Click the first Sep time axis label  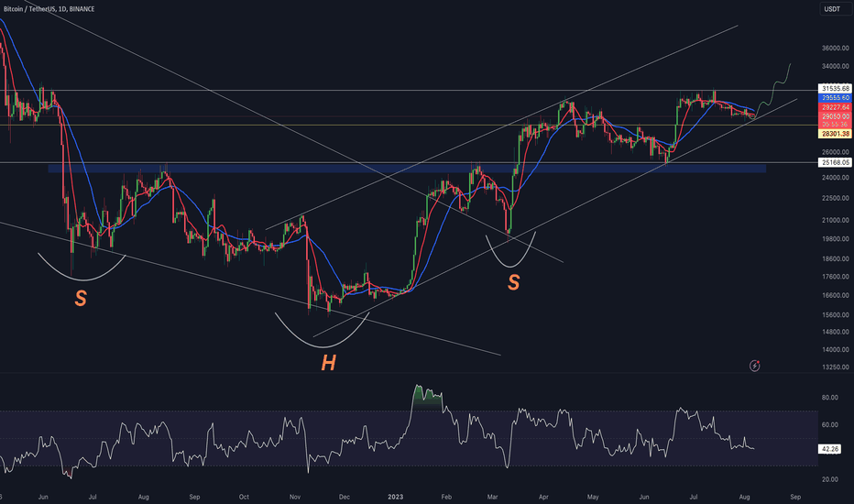[194, 497]
